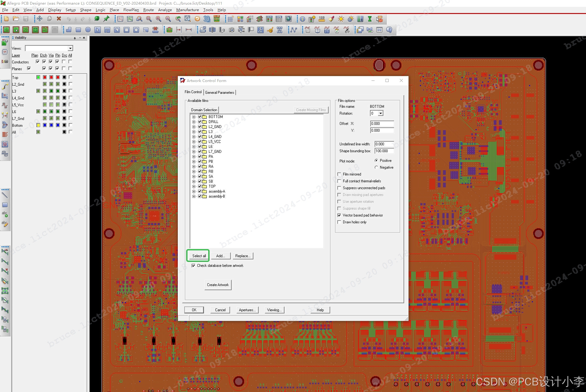Enable Draw holes only checkbox
The image size is (586, 392).
339,222
